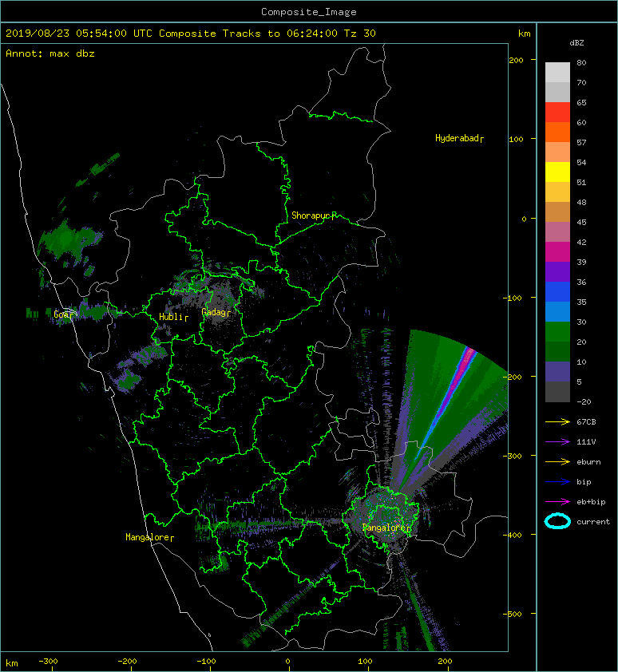Click the red 60-65 dBZ color swatch

(x=557, y=113)
